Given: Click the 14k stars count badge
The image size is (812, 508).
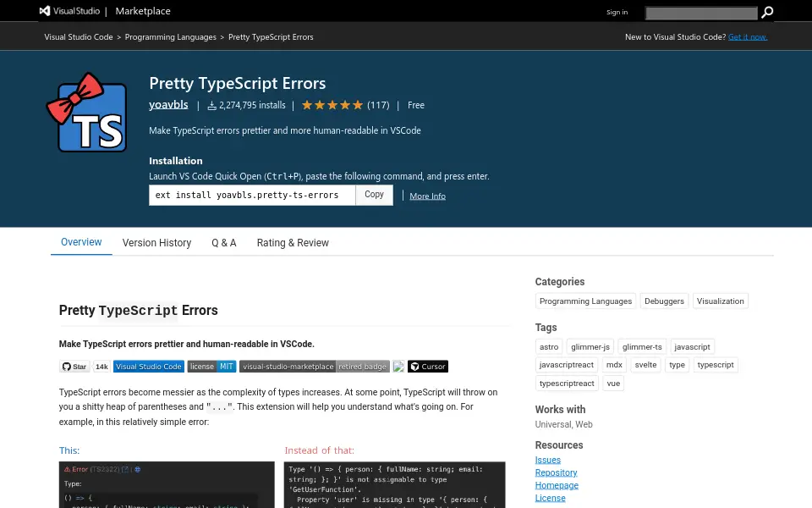Looking at the screenshot, I should pos(101,367).
